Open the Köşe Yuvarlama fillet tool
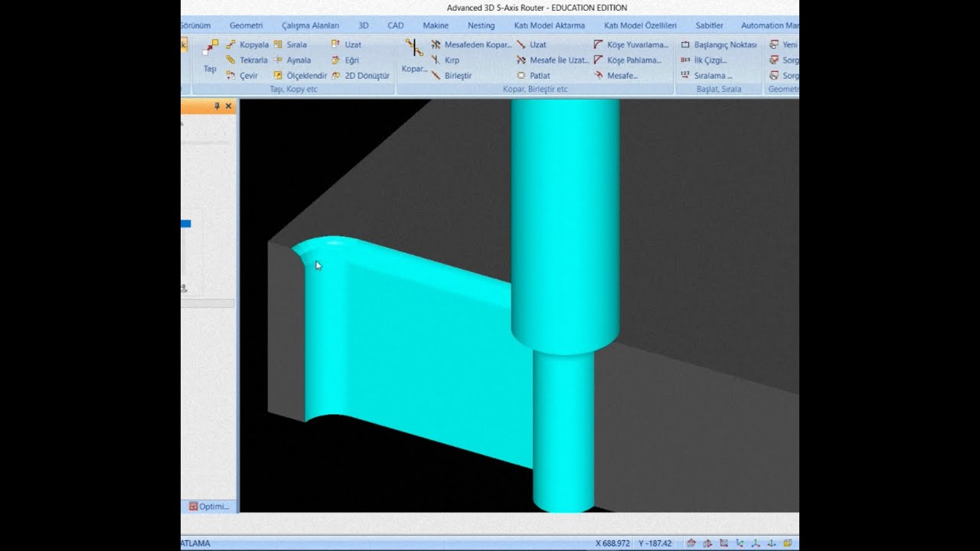The width and height of the screenshot is (980, 551). point(631,44)
